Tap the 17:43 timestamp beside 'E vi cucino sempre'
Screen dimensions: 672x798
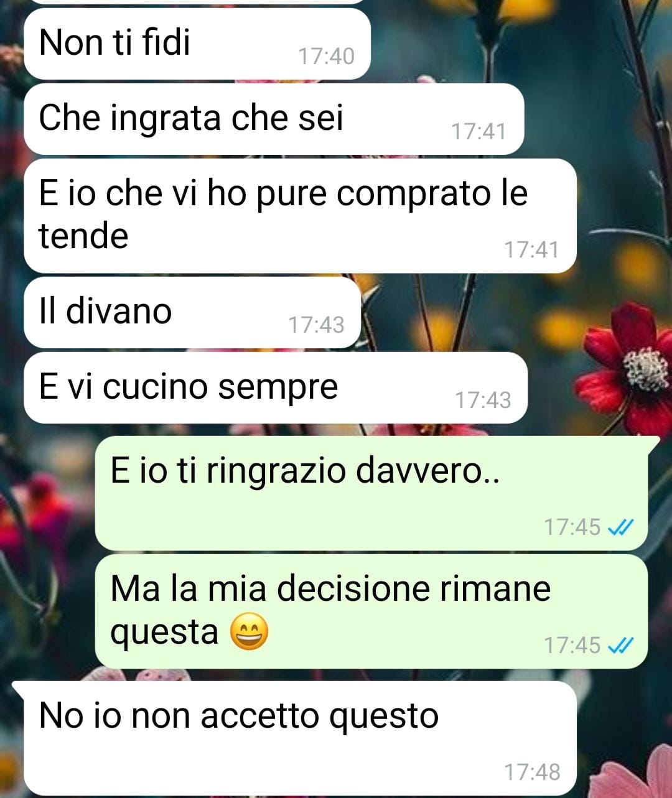[x=483, y=400]
